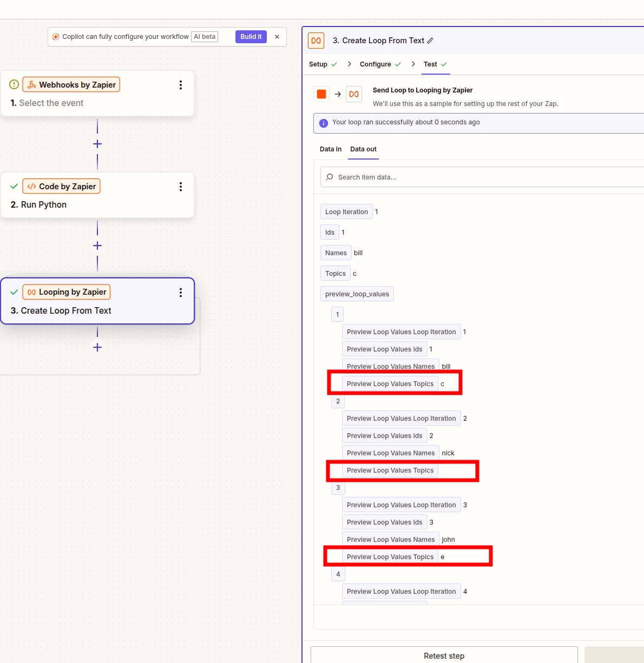Select Preview Loop Values Names 'bill'

[391, 367]
